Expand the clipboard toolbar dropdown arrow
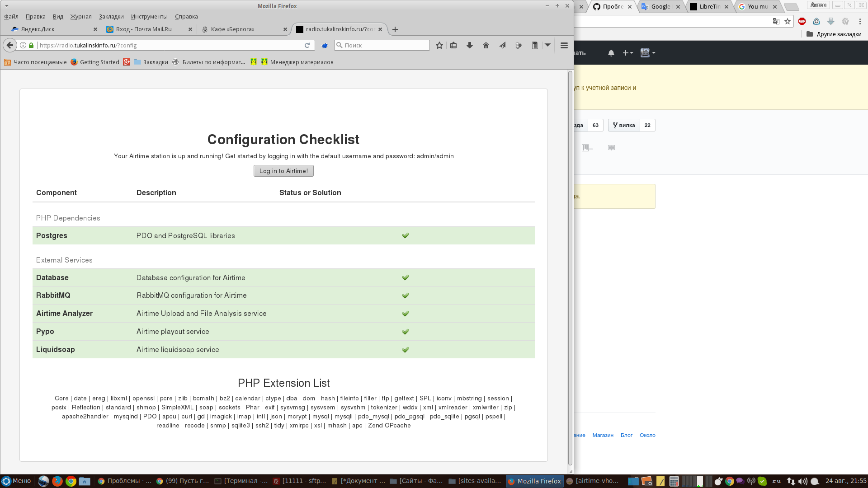The image size is (868, 488). (547, 45)
